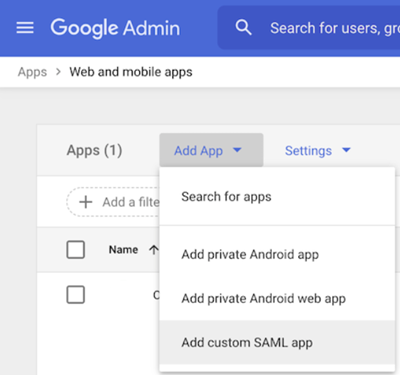Click Web and mobile apps breadcrumb

point(131,72)
